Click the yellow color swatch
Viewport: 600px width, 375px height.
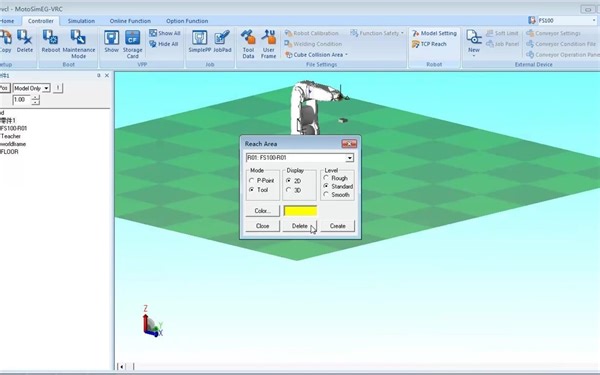300,211
